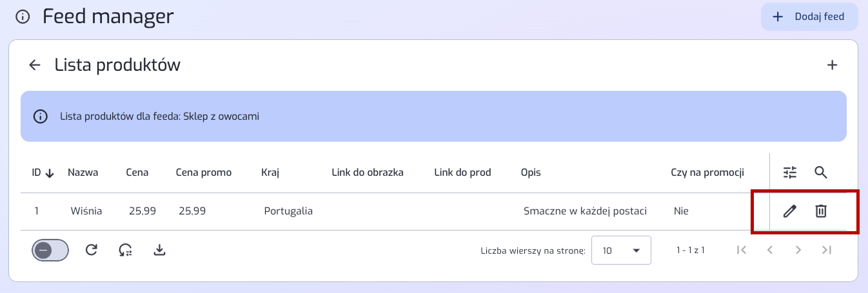
Task: Select the Portugalia cell in the row
Action: [x=288, y=211]
